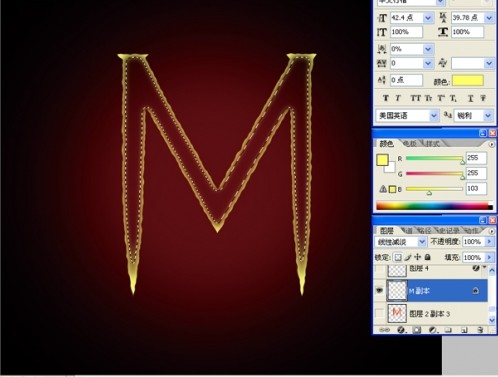Switch to the 动作 actions tab
Screen dimensions: 498x377
point(472,230)
